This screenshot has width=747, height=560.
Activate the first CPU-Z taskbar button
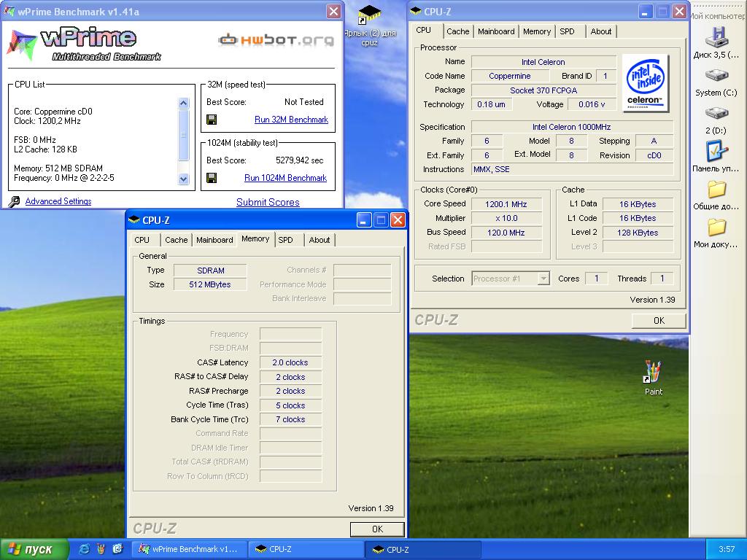click(x=306, y=549)
